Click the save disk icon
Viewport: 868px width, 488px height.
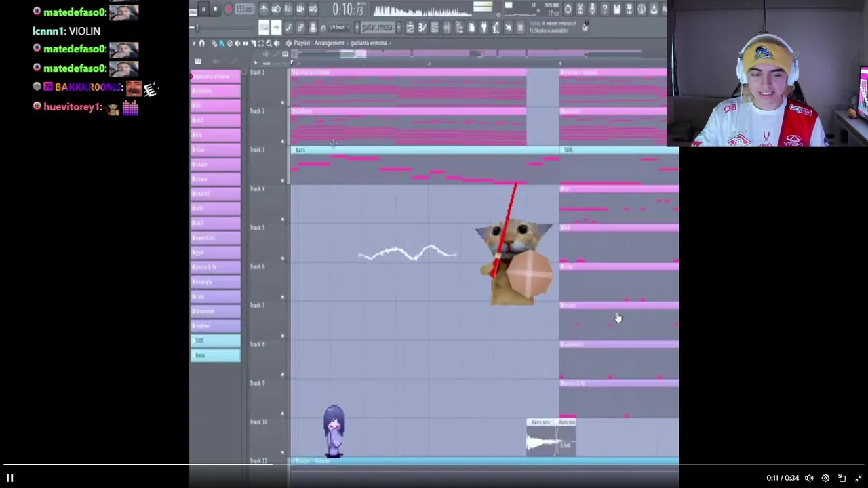click(x=617, y=9)
